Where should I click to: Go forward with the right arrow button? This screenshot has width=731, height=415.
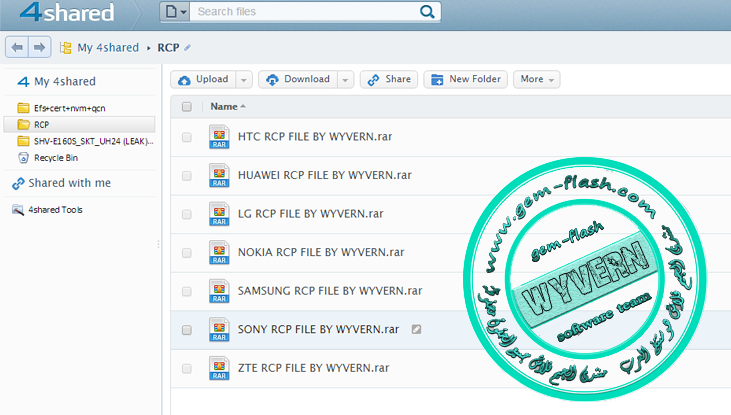click(x=40, y=47)
